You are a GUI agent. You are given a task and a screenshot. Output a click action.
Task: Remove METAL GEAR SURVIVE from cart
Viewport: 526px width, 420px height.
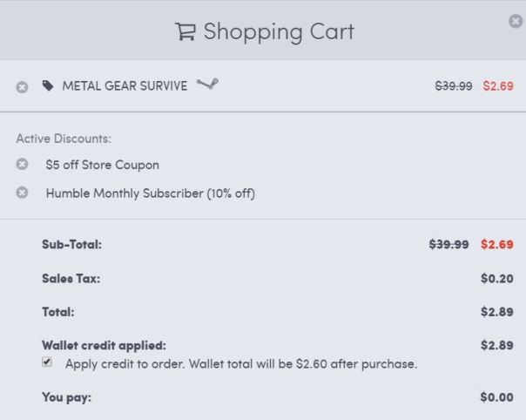pos(22,87)
